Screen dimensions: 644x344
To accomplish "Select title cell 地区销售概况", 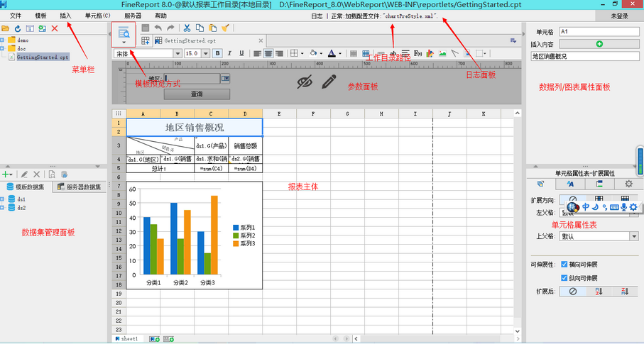I will [195, 127].
